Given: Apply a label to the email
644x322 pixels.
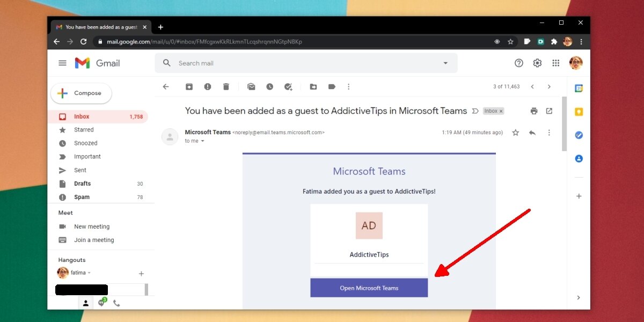Looking at the screenshot, I should pos(332,86).
